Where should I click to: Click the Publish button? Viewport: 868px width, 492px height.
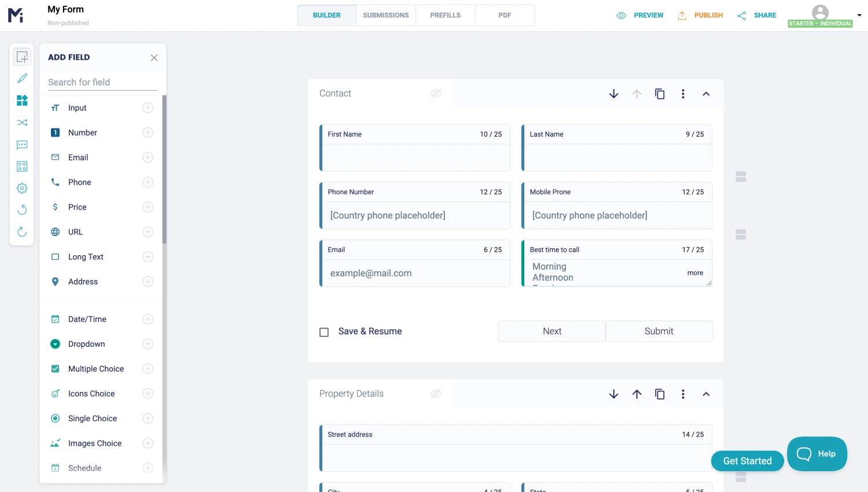(701, 15)
